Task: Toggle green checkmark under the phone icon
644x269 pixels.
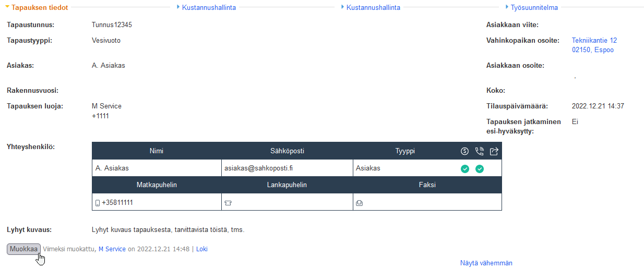Action: point(480,168)
